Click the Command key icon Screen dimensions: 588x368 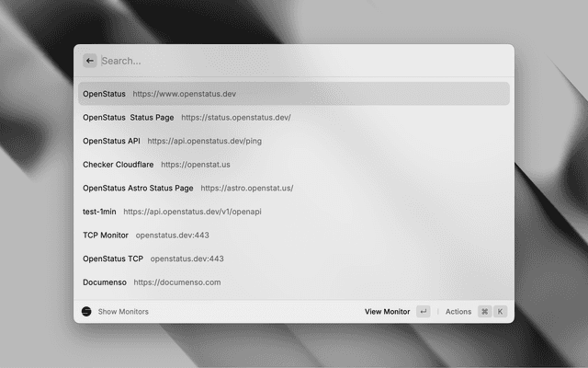pyautogui.click(x=484, y=312)
